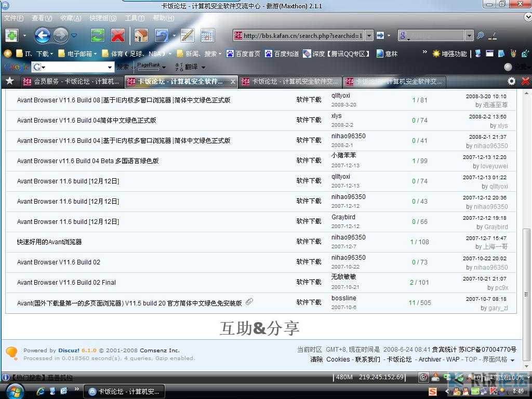Open the 查看(V) menu
Viewport: 532px width, 399px height.
[x=42, y=18]
